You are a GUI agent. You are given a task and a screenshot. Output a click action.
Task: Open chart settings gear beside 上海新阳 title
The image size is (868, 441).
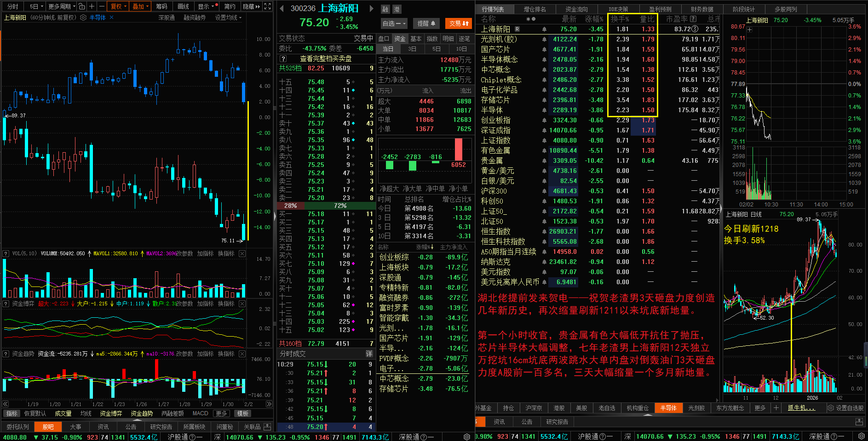click(x=83, y=17)
